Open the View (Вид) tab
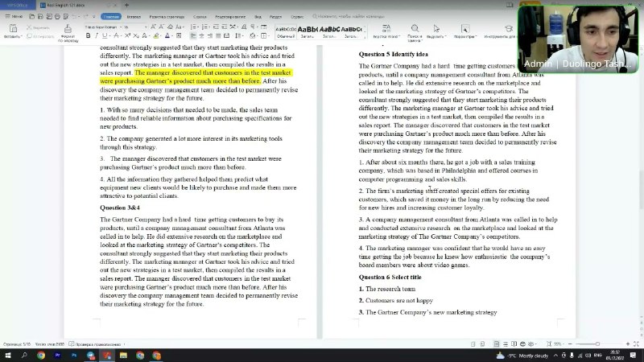 click(x=258, y=17)
